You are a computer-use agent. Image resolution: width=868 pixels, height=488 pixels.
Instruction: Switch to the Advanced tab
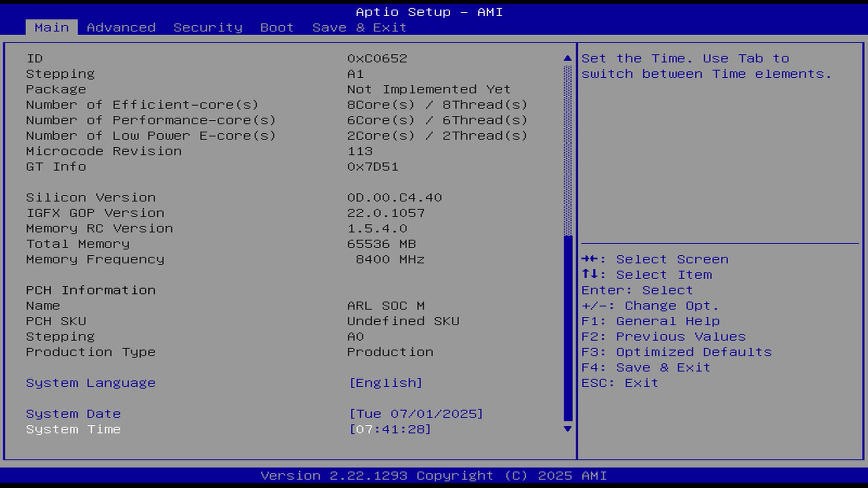121,28
